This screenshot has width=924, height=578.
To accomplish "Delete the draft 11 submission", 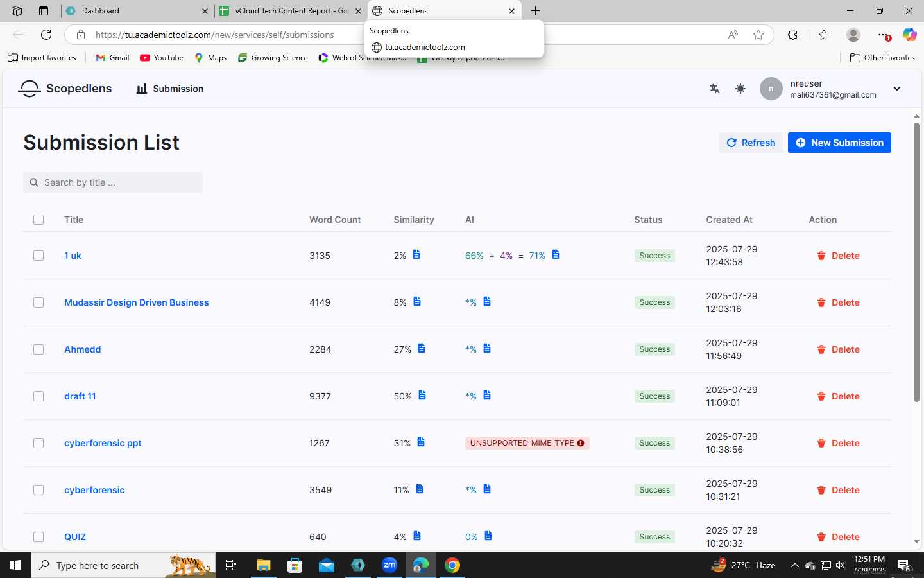I will (x=838, y=396).
